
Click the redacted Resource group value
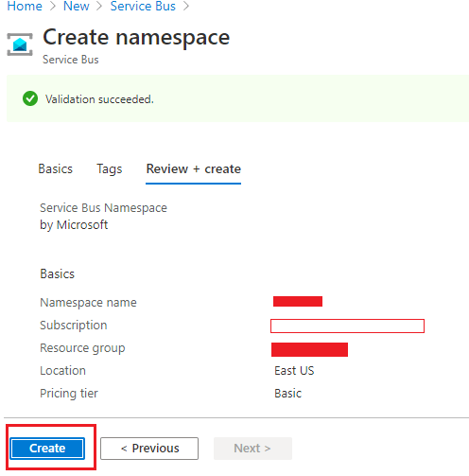click(x=309, y=349)
